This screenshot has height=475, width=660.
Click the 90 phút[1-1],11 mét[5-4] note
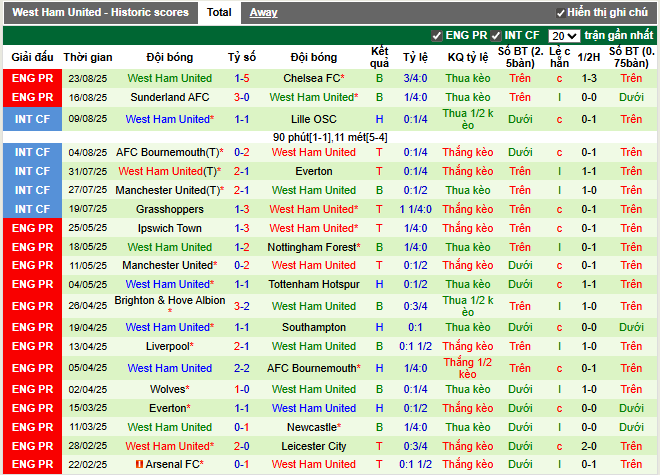click(x=330, y=137)
